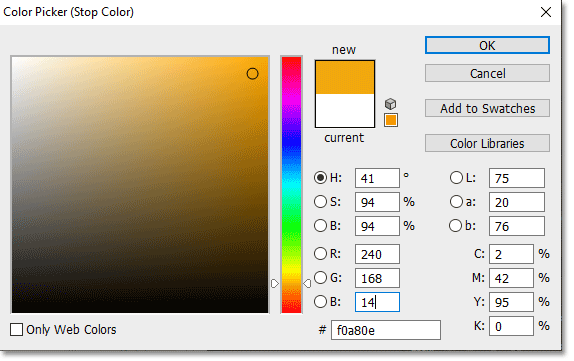574x361 pixels.
Task: Select the G green radio button
Action: point(320,278)
